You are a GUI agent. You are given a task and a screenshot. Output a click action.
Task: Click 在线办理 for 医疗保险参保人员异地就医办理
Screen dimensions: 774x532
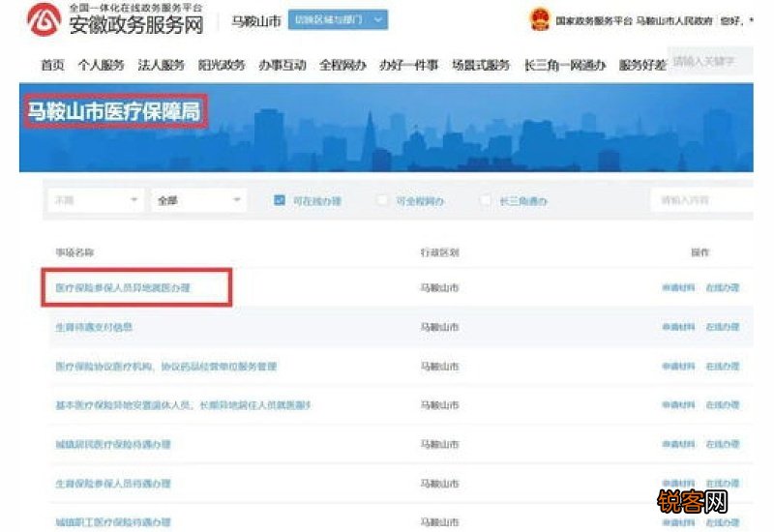click(723, 287)
